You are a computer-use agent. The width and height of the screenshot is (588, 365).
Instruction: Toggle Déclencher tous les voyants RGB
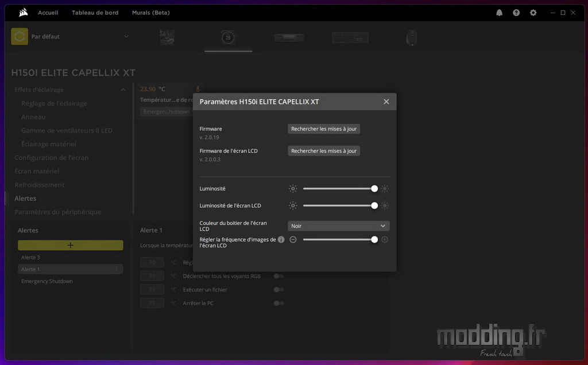click(x=278, y=276)
